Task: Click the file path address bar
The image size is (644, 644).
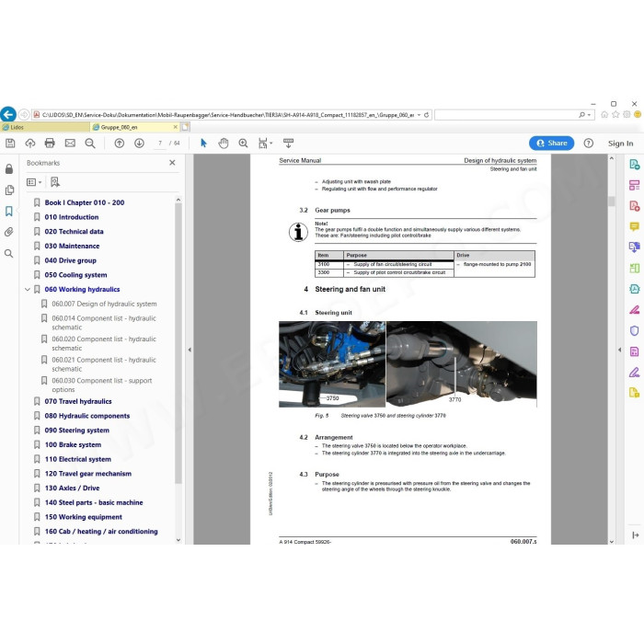Action: point(228,115)
